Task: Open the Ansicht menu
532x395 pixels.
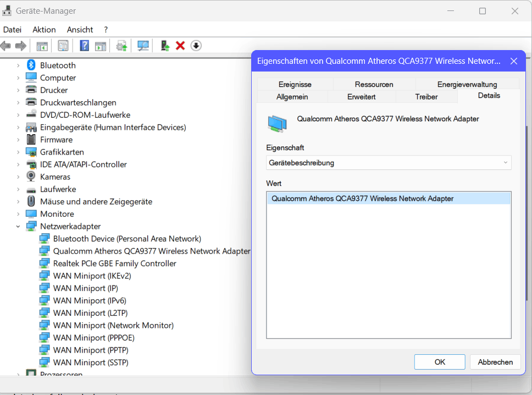Action: click(80, 30)
